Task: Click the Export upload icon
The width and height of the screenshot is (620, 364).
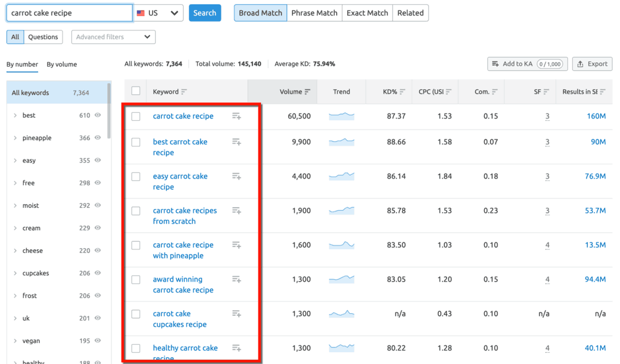Action: (x=582, y=64)
